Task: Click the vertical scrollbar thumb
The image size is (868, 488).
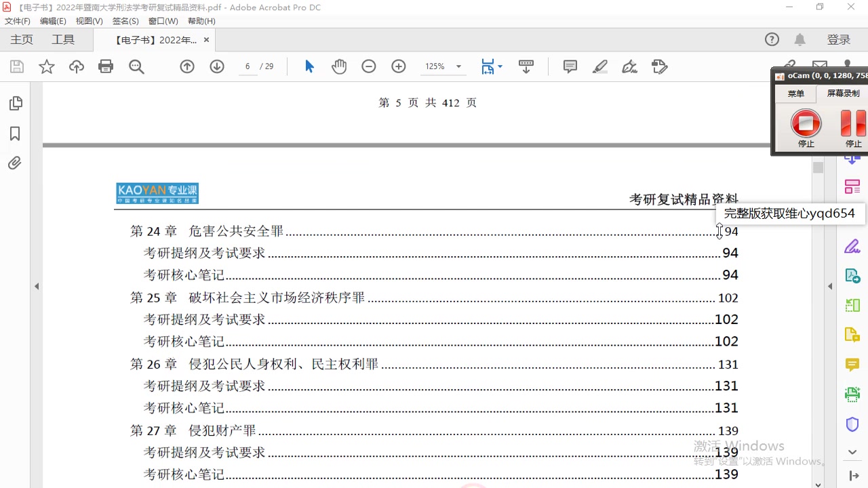Action: [x=818, y=167]
